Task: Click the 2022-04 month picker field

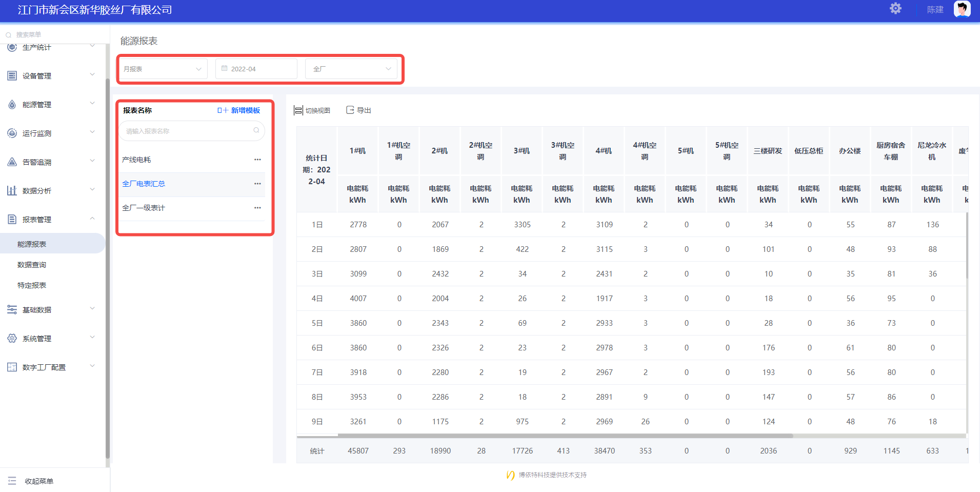Action: (x=256, y=69)
